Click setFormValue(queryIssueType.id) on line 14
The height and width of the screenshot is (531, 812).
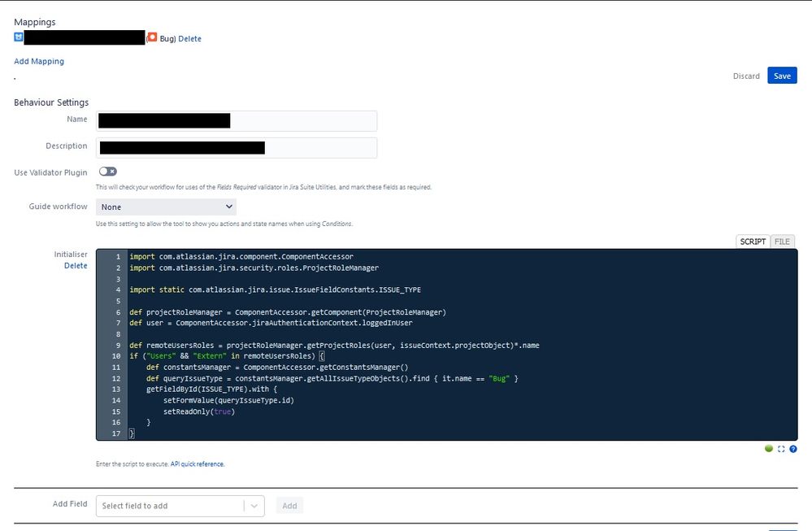pyautogui.click(x=228, y=400)
